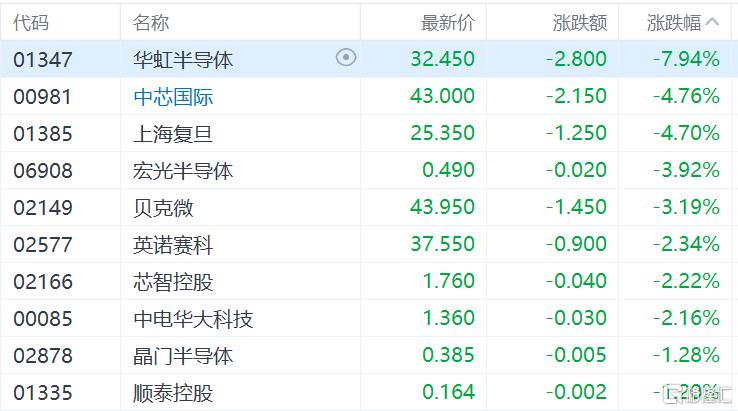This screenshot has width=738, height=411.
Task: Click price 1.360
Action: tap(449, 318)
